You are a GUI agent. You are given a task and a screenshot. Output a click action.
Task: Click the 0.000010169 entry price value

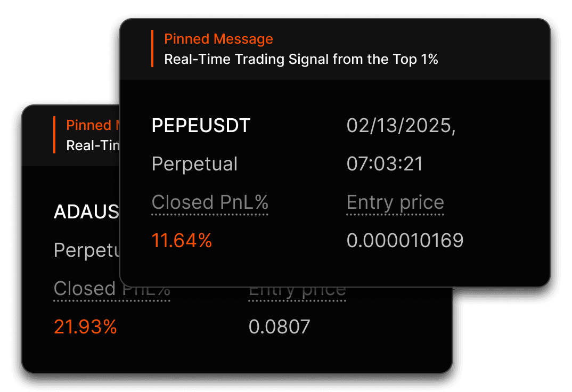click(405, 241)
